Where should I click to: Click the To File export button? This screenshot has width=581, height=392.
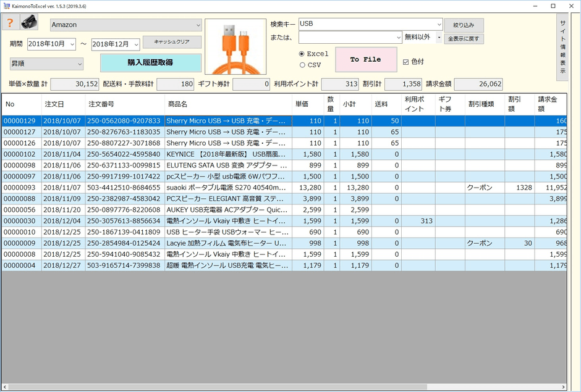(x=366, y=60)
